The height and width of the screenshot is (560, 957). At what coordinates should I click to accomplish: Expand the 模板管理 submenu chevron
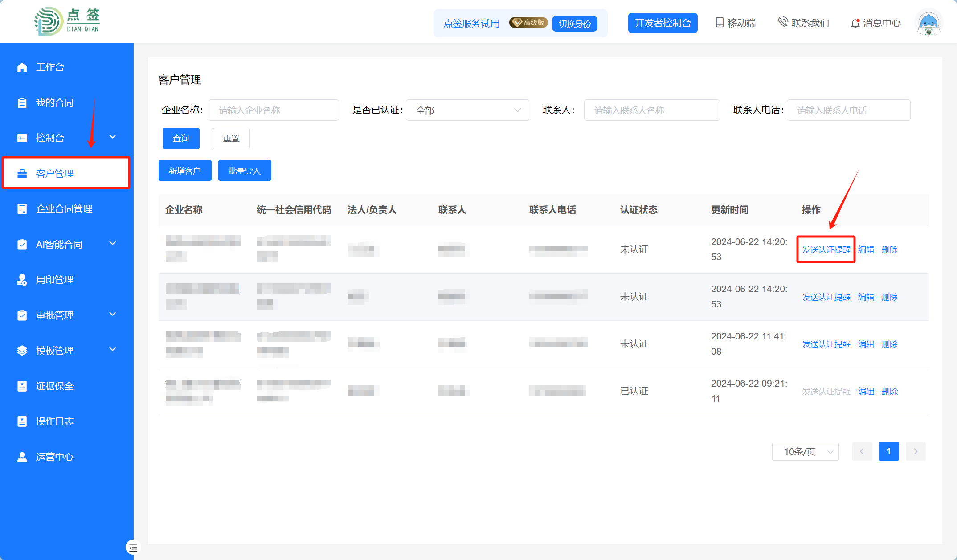coord(113,349)
